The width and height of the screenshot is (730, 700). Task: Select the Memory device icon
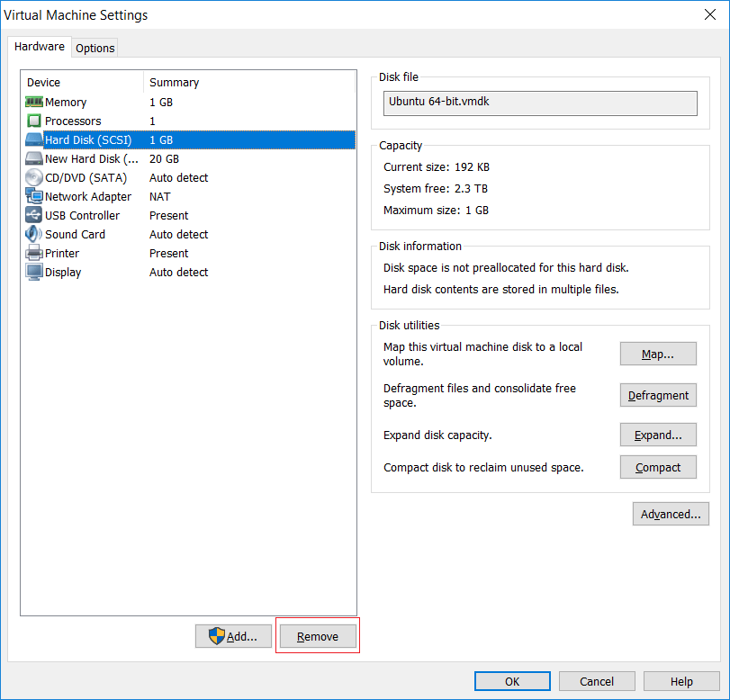pyautogui.click(x=34, y=102)
